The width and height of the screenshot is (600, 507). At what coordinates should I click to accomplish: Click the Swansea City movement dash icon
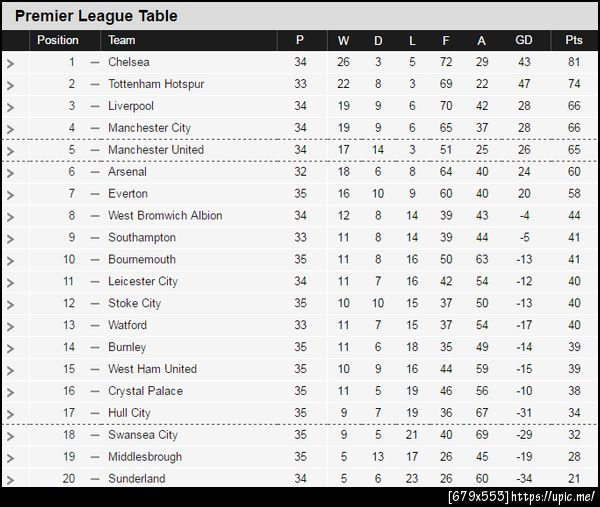[x=95, y=435]
